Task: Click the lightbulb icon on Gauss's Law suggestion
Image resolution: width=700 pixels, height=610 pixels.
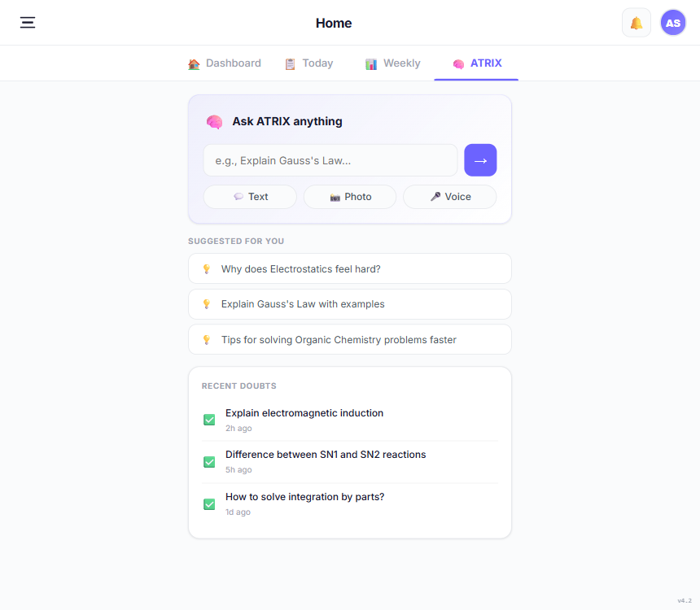Action: pyautogui.click(x=206, y=304)
